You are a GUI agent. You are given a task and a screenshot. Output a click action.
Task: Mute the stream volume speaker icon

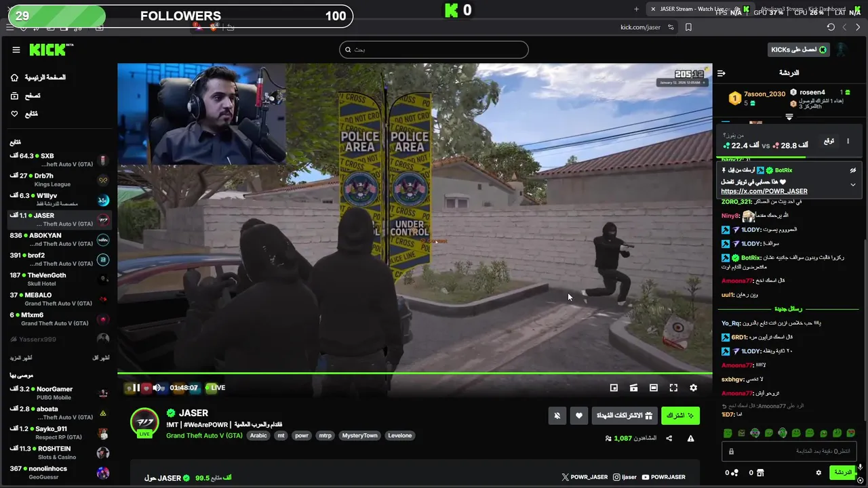point(157,388)
